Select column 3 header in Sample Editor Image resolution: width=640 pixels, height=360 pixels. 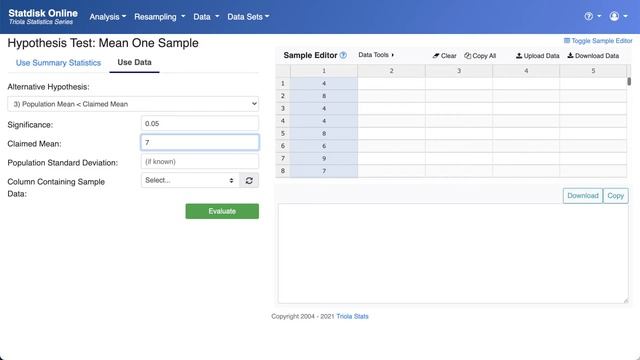[x=459, y=71]
